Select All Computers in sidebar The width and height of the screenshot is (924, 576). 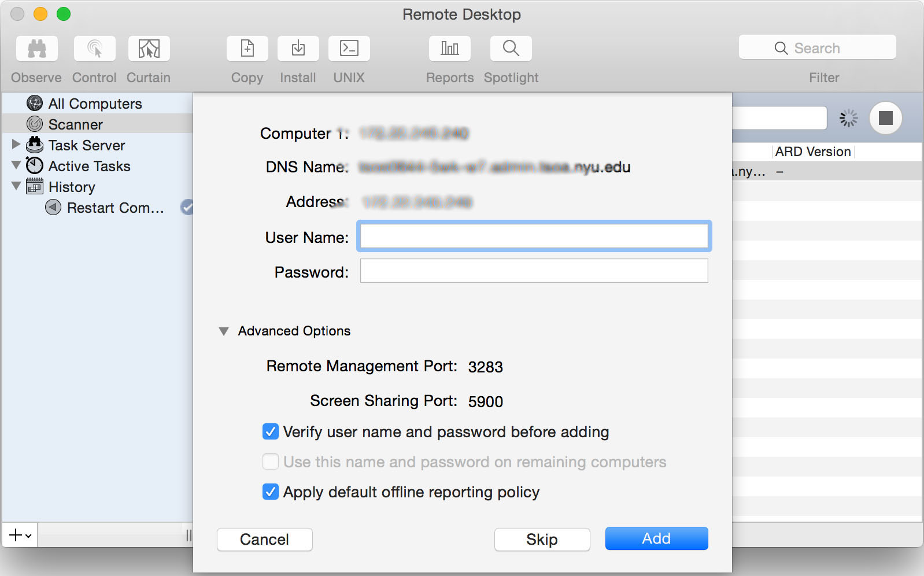point(95,104)
